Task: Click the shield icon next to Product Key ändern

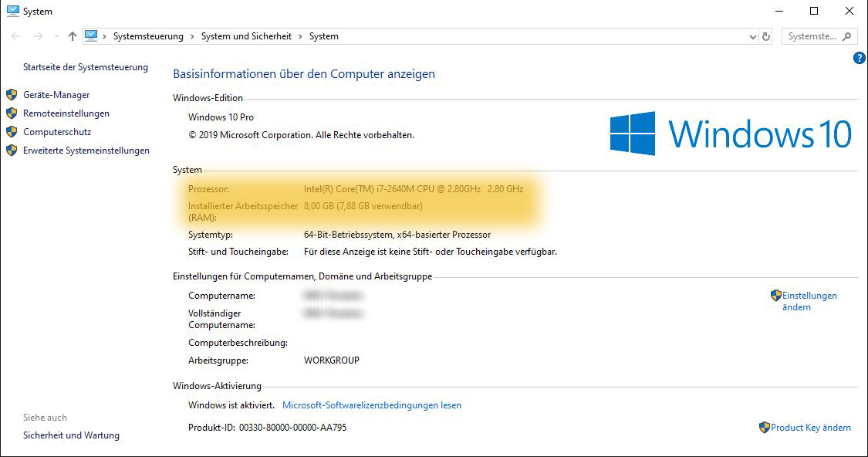Action: click(765, 427)
